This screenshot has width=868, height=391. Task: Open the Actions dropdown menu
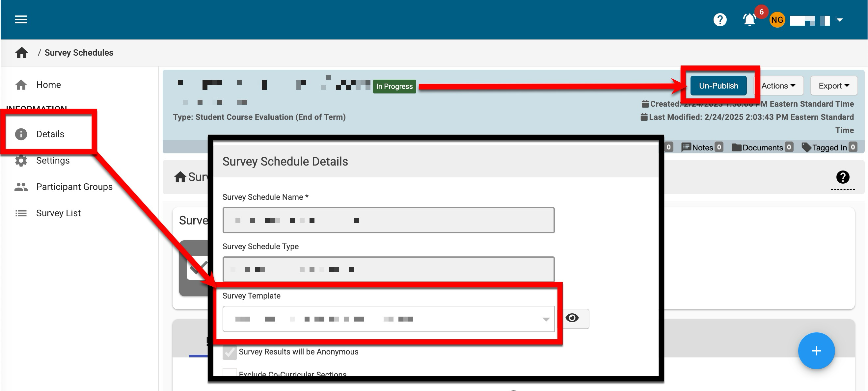pos(778,86)
